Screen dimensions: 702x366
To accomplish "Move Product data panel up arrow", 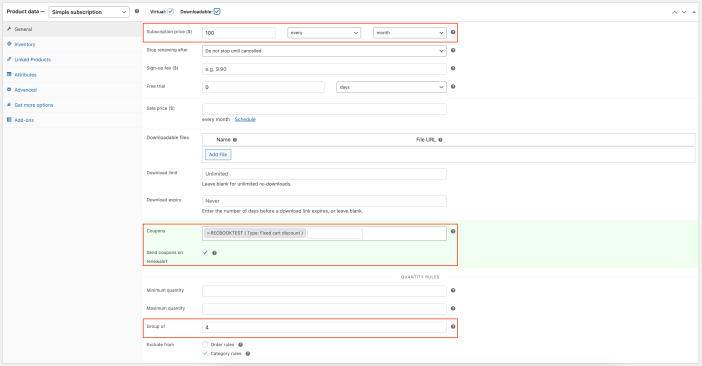I will point(674,12).
